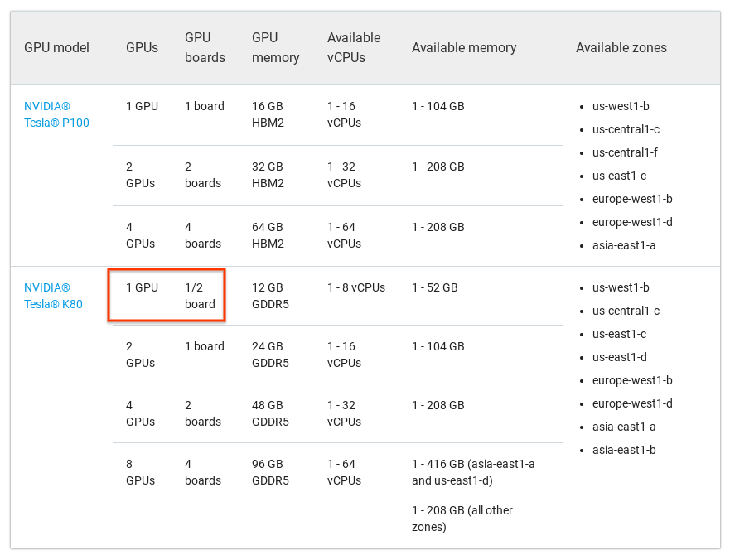Select the "Available vCPUs" column header
Screen dimensions: 730x560
tap(354, 48)
